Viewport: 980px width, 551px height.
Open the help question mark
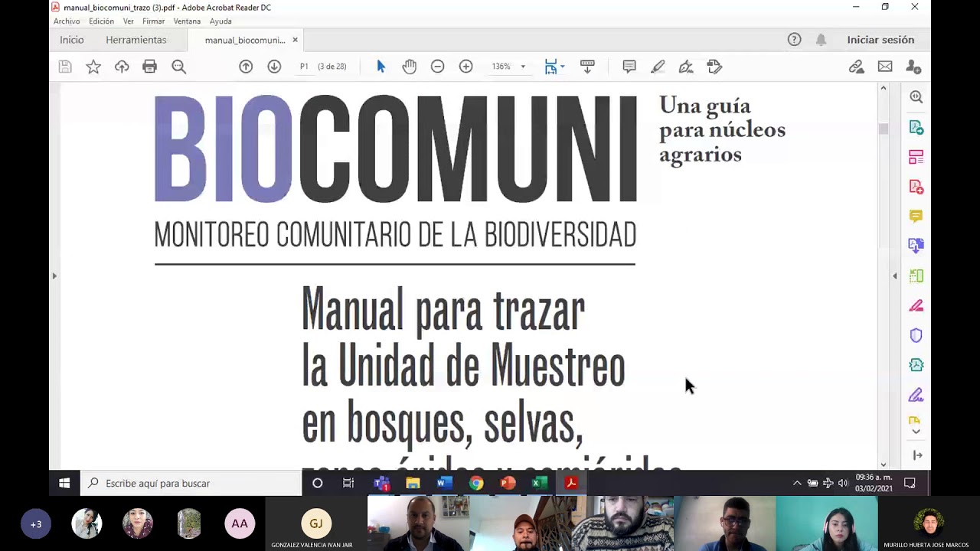coord(794,40)
